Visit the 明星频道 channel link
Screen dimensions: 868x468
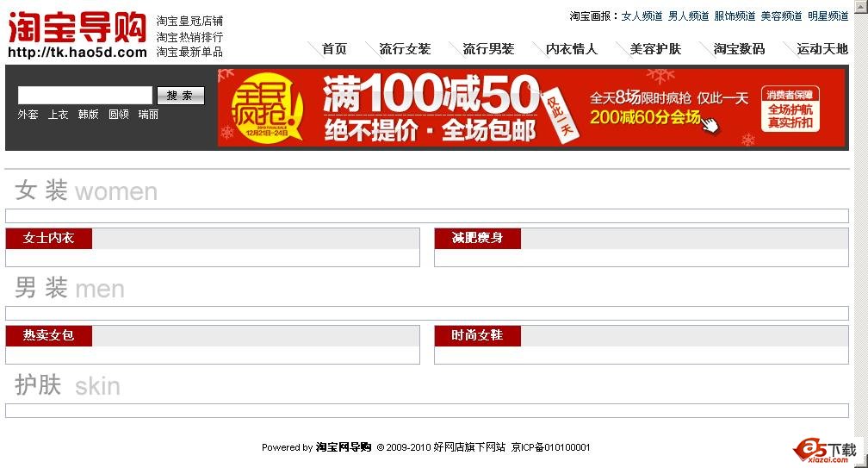tap(828, 16)
